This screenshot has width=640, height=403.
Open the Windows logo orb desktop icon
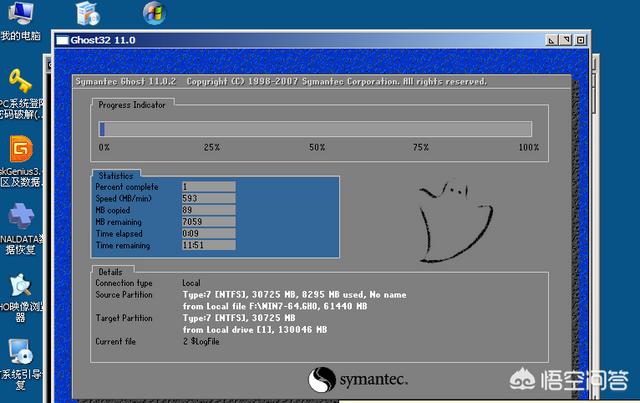(154, 13)
